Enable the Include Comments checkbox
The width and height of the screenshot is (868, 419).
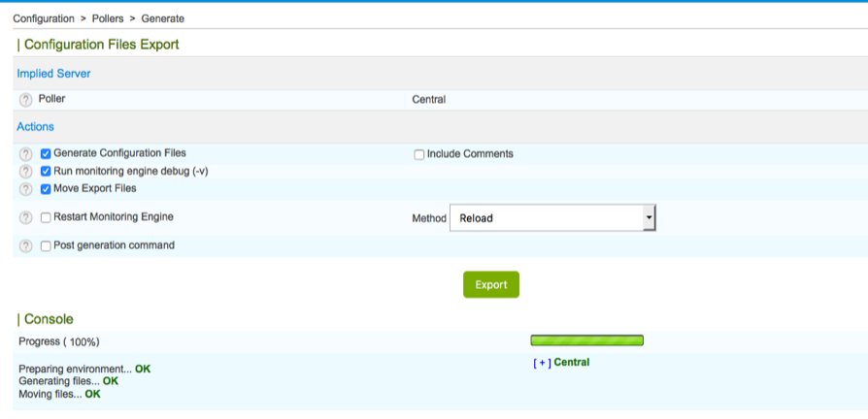tap(419, 154)
